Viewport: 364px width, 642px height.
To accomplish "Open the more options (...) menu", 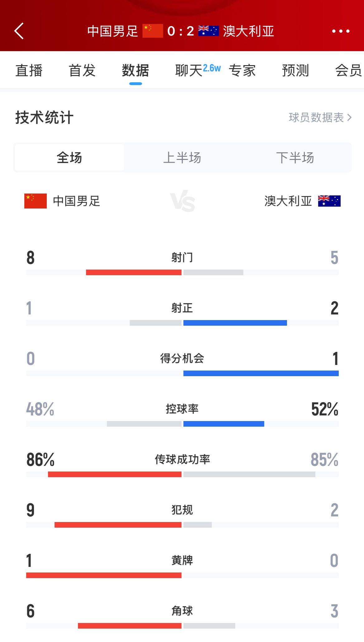I will [340, 31].
